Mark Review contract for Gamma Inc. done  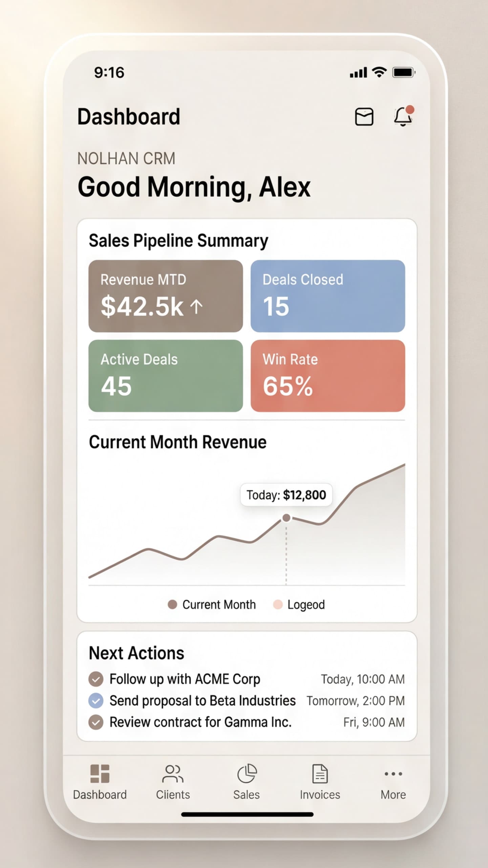point(96,722)
